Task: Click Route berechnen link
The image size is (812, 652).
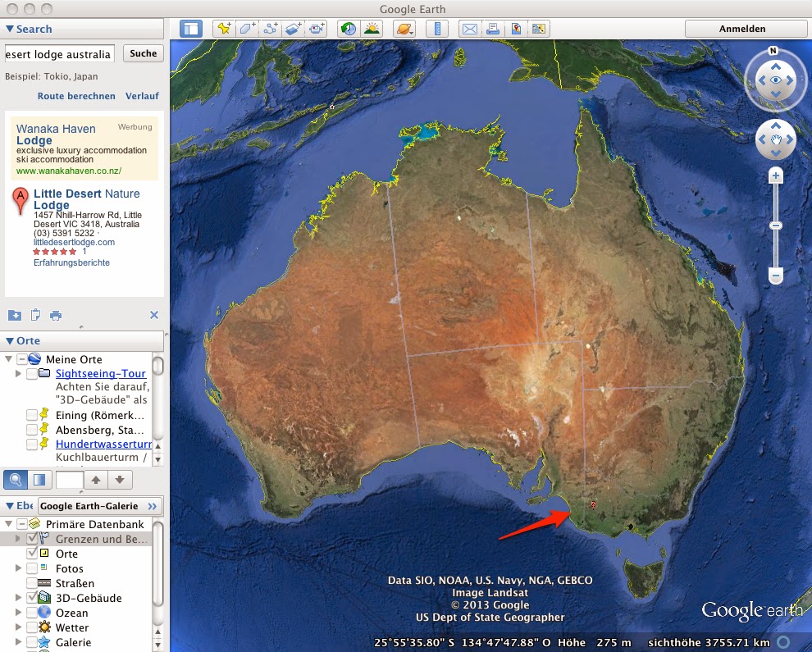Action: (76, 96)
